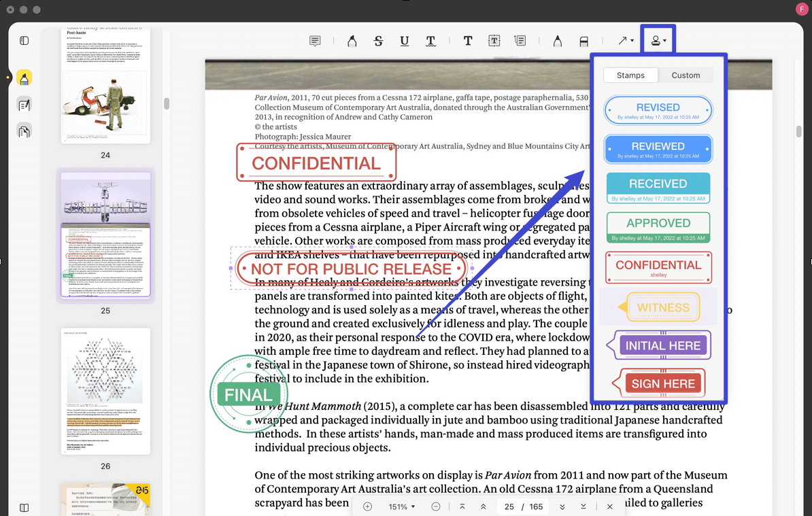Select the Text Box tool
812x516 pixels.
[x=494, y=40]
